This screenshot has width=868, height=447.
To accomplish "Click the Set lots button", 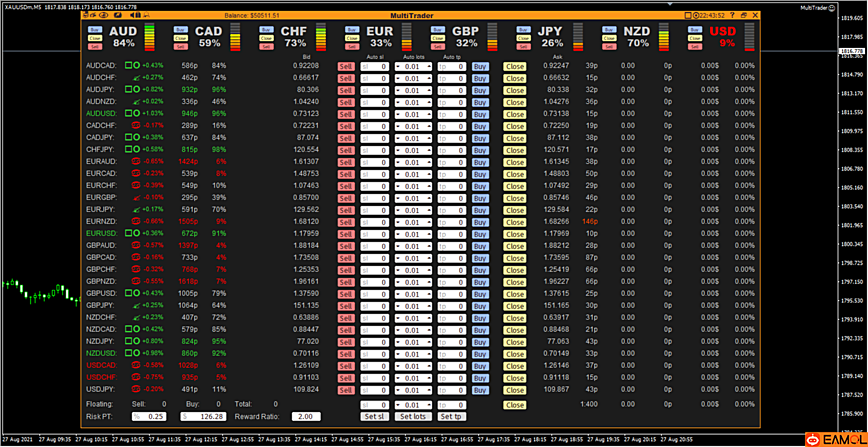I will pyautogui.click(x=413, y=417).
